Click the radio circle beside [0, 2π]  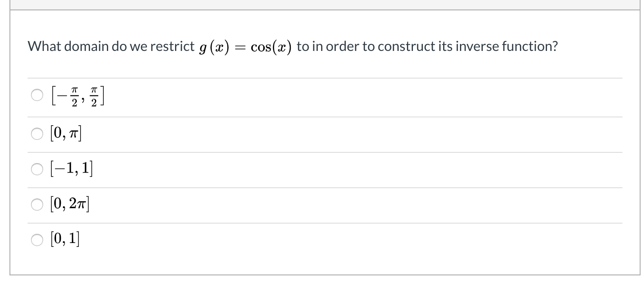tap(37, 205)
